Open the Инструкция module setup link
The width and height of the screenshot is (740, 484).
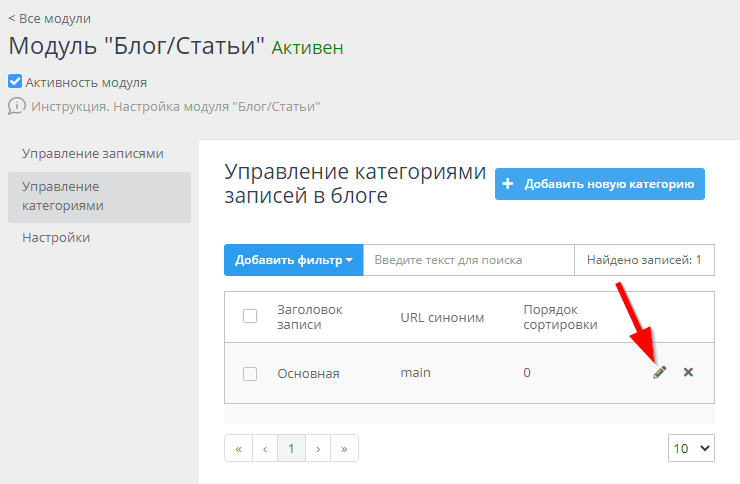pyautogui.click(x=176, y=106)
